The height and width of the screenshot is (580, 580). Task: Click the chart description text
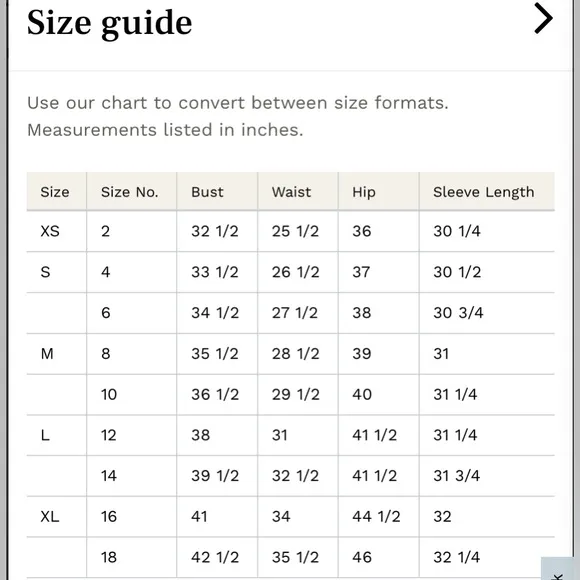tap(237, 116)
